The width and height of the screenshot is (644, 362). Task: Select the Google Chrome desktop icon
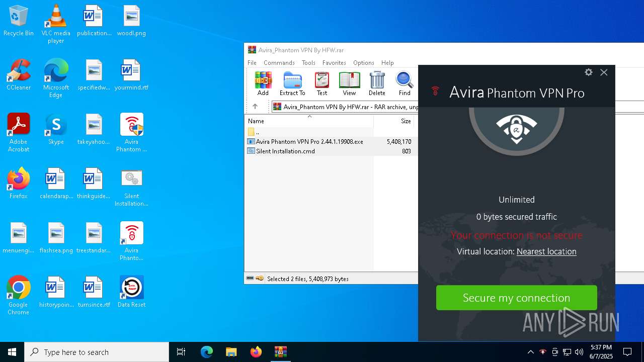pos(19,296)
